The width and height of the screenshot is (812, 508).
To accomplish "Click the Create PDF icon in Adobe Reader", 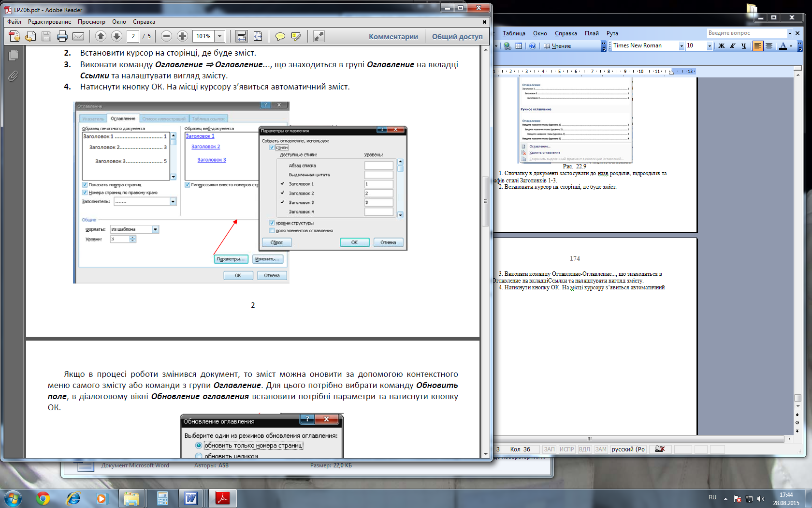I will (x=14, y=36).
